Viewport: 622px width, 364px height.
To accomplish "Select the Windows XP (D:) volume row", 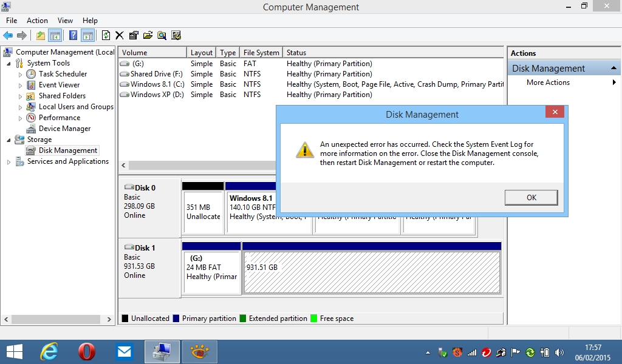I will tap(312, 95).
